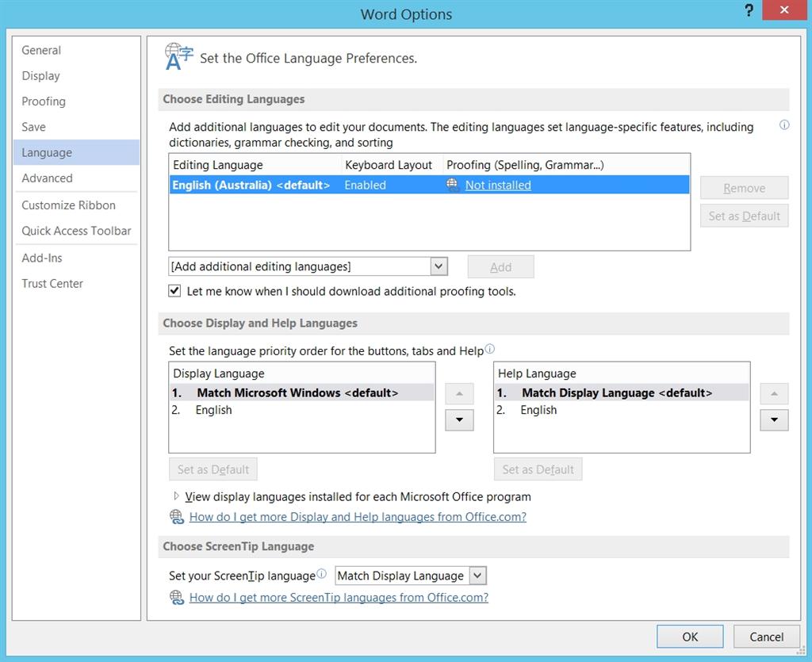Select the English (Australia) editing language row
This screenshot has width=812, height=662.
(x=429, y=185)
